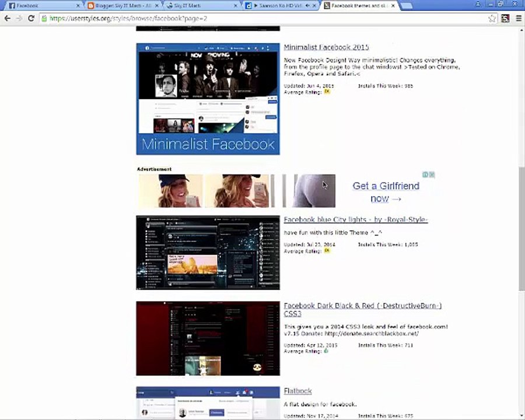Image resolution: width=525 pixels, height=420 pixels.
Task: Click the AdChoices info icon on the ad
Action: pos(425,174)
